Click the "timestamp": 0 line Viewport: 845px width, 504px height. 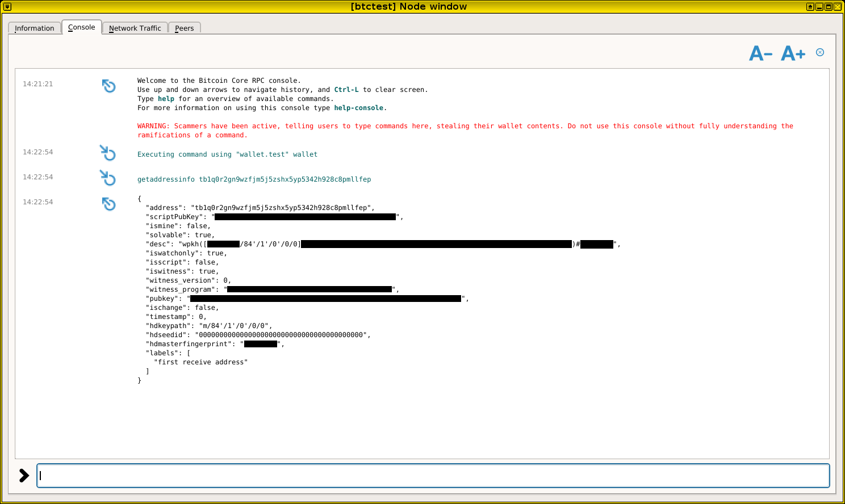coord(176,317)
